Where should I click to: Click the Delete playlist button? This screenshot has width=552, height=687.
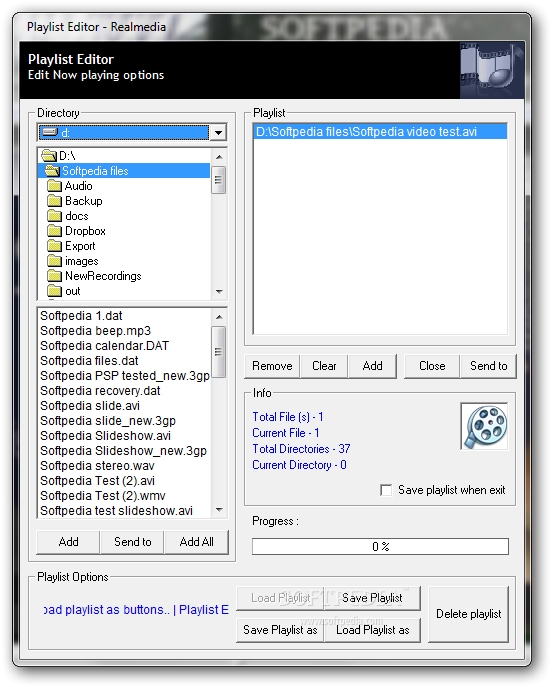(468, 614)
